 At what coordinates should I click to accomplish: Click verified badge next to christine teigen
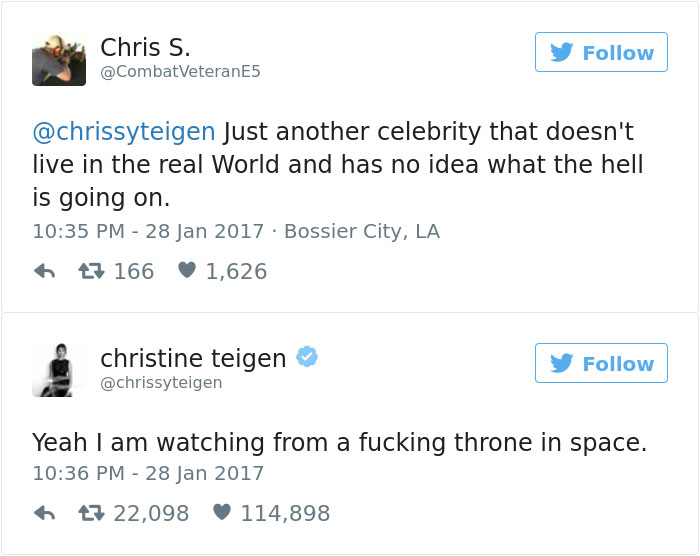click(x=307, y=356)
